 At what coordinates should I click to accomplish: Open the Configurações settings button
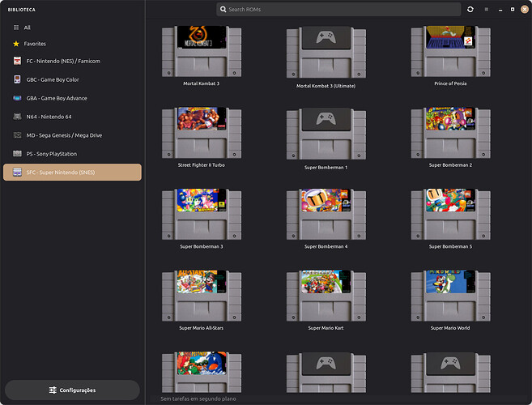pos(72,390)
